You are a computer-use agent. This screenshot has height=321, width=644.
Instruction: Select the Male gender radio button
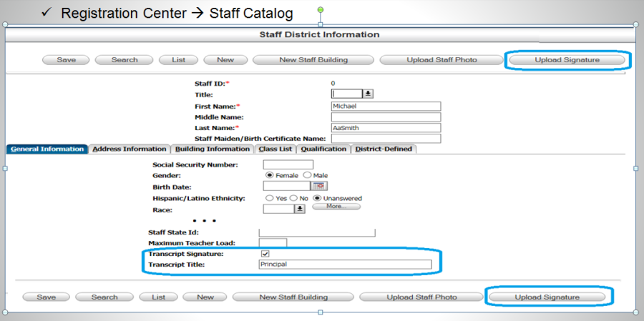click(308, 175)
